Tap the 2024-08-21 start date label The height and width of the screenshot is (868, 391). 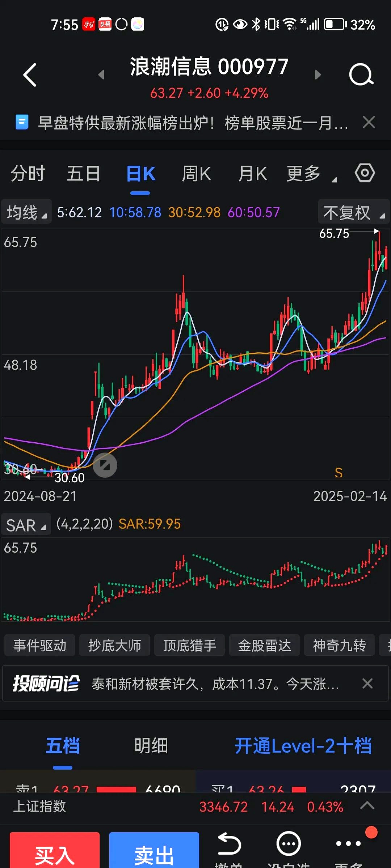[40, 496]
